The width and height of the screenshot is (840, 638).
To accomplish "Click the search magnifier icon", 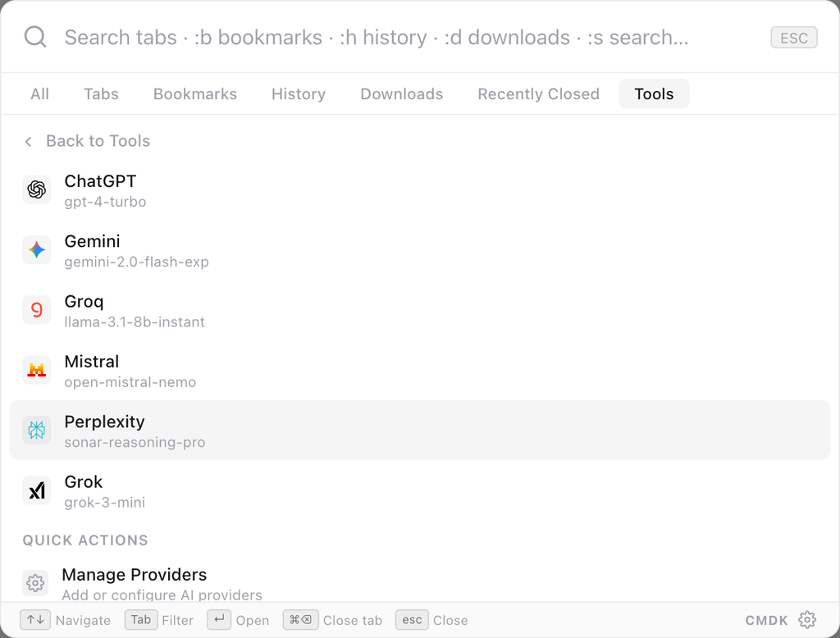I will coord(35,37).
